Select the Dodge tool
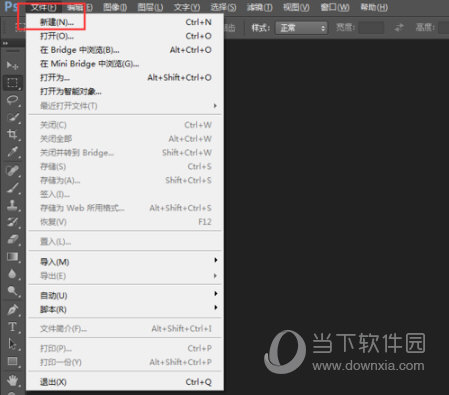Screen dimensions: 449x395 tap(12, 291)
